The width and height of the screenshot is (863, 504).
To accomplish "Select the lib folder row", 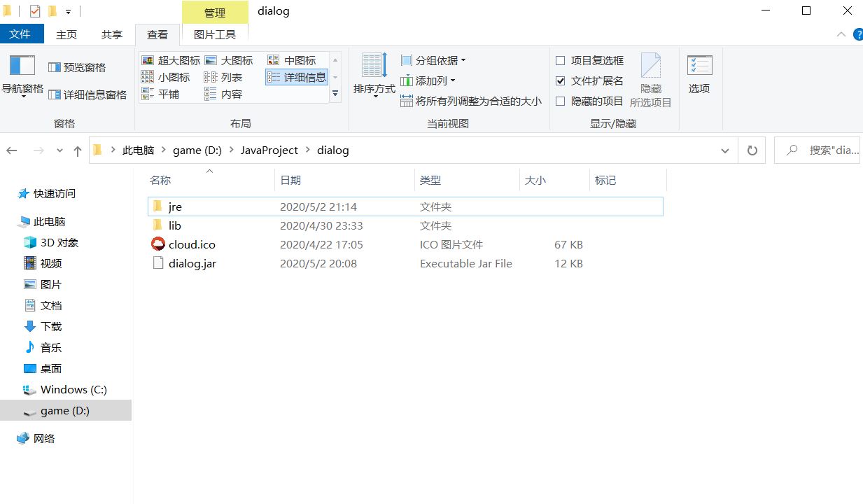I will tap(405, 225).
